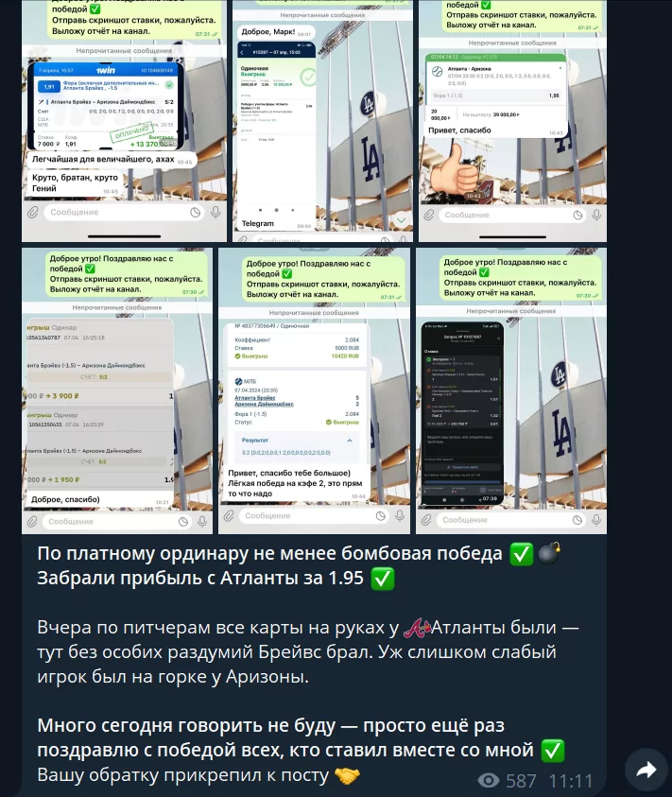Click the scroll-down chevron in second screenshot
Viewport: 672px width, 797px height.
coord(401,220)
